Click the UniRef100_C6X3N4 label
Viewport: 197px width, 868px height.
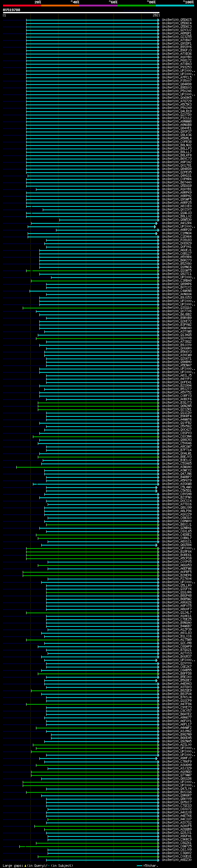[x=177, y=436]
